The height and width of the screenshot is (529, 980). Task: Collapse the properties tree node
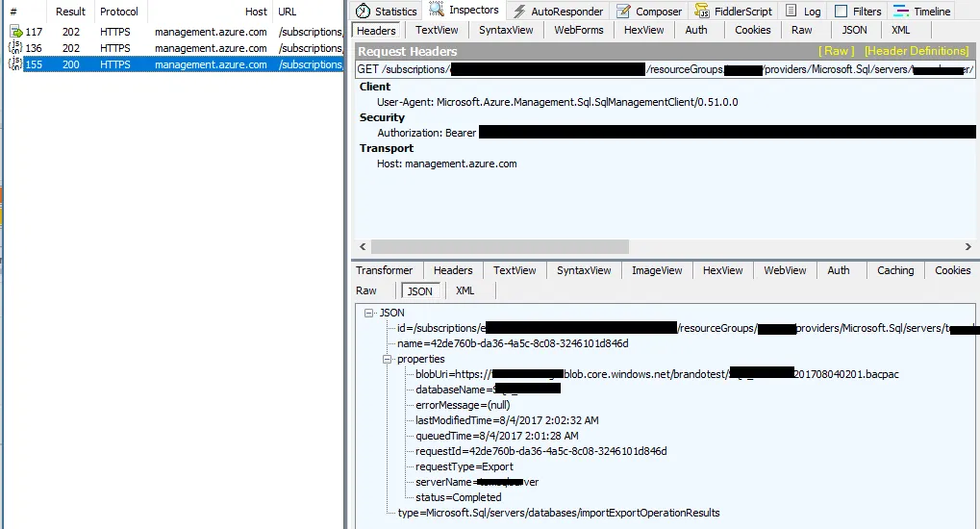click(387, 359)
